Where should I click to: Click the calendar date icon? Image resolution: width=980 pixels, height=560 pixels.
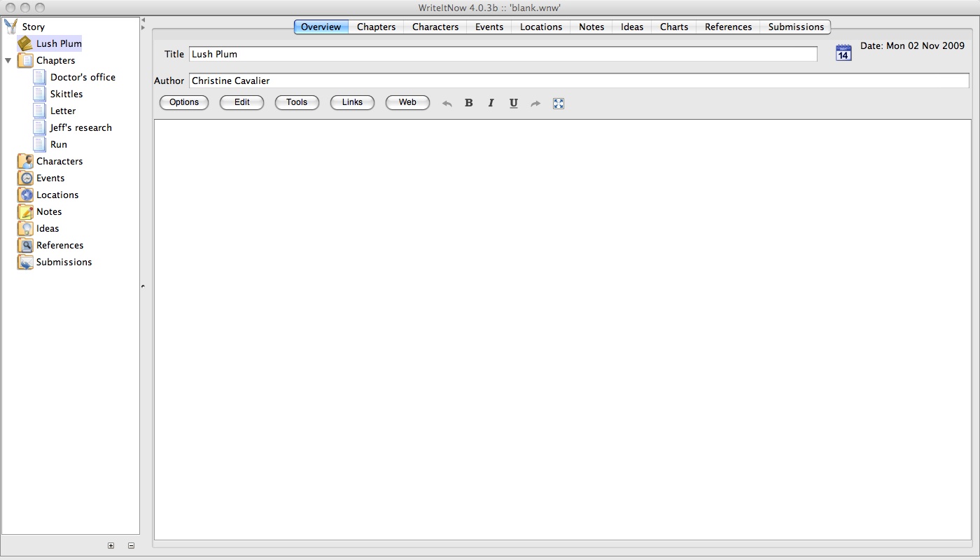(843, 53)
